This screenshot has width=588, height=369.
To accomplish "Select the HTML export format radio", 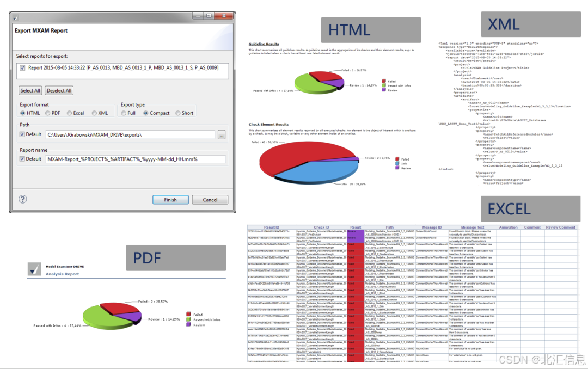I will click(x=23, y=113).
